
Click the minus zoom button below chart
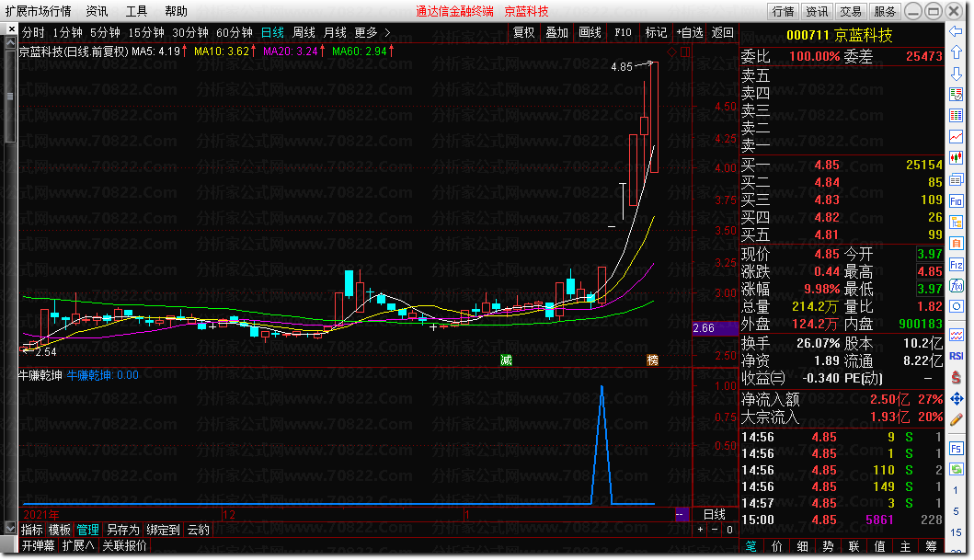pos(715,530)
